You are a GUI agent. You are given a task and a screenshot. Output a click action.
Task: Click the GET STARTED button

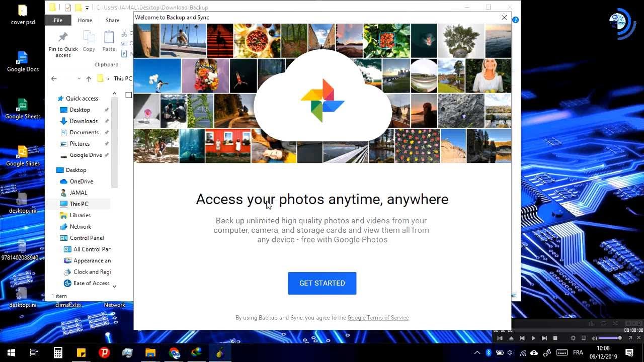322,283
